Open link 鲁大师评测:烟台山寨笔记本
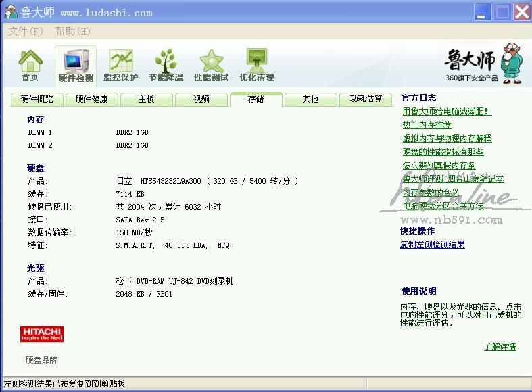Viewport: 532px width, 392px height. (x=454, y=179)
